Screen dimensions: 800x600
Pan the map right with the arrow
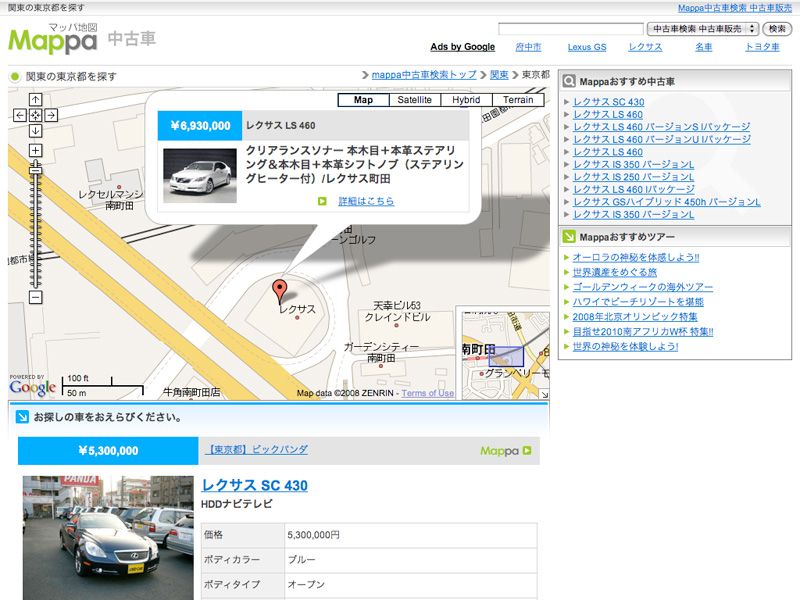(51, 115)
